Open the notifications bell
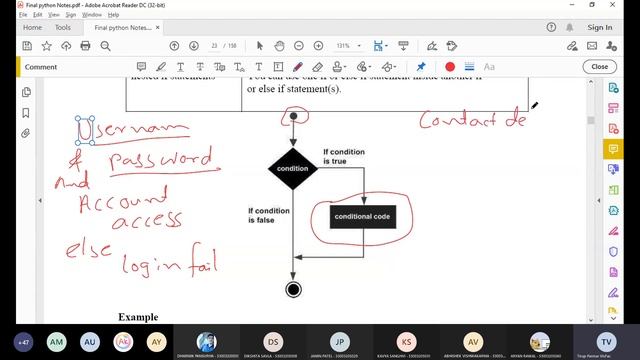Screen dimensions: 640x360 click(569, 27)
